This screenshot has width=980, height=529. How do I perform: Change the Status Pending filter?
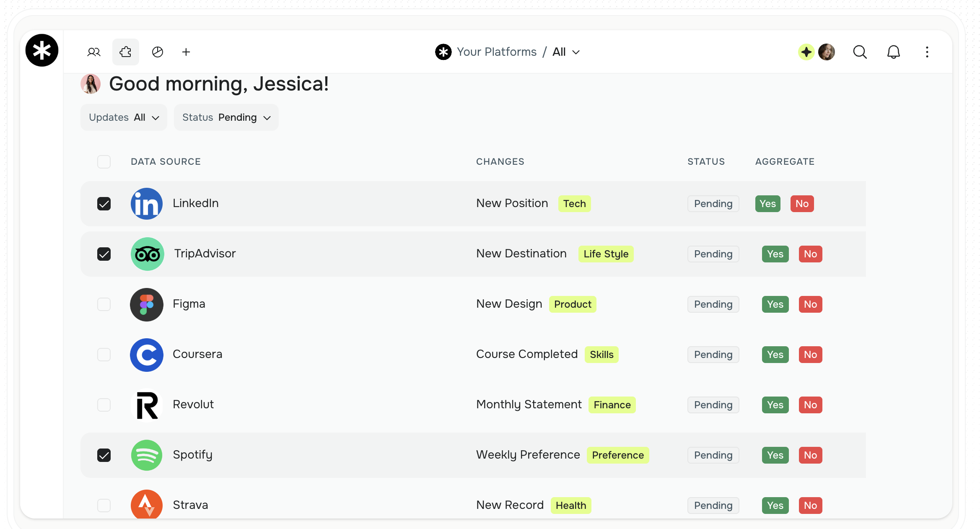pyautogui.click(x=226, y=117)
